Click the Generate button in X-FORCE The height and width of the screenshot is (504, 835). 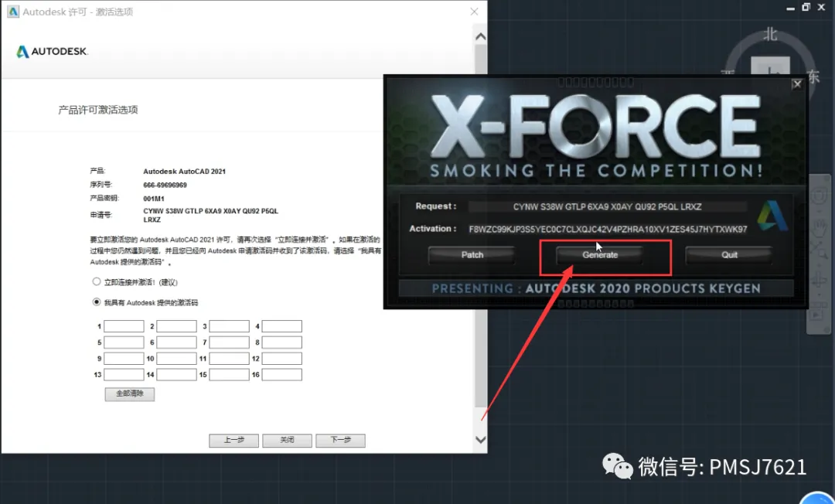click(600, 255)
